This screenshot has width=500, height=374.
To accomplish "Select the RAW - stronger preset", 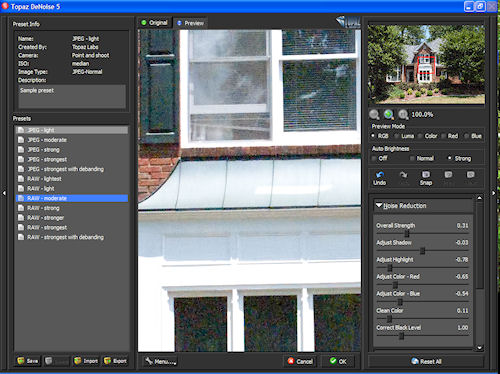I will tap(72, 218).
